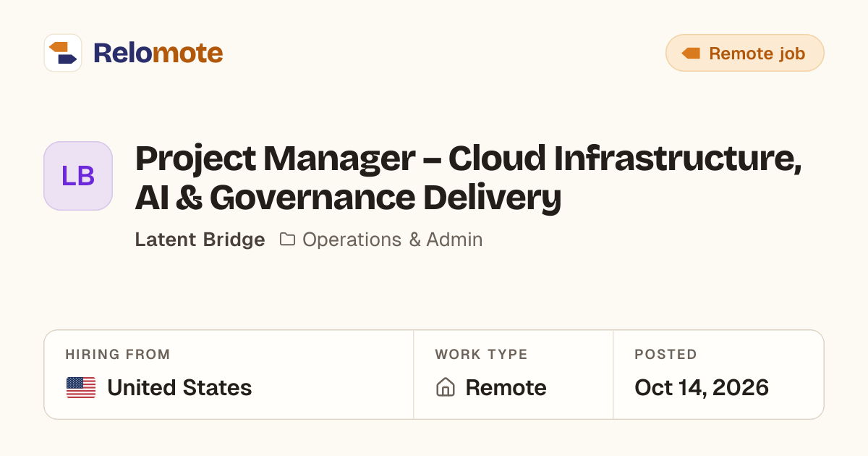This screenshot has width=868, height=456.
Task: Click the HIRING FROM label
Action: [118, 355]
